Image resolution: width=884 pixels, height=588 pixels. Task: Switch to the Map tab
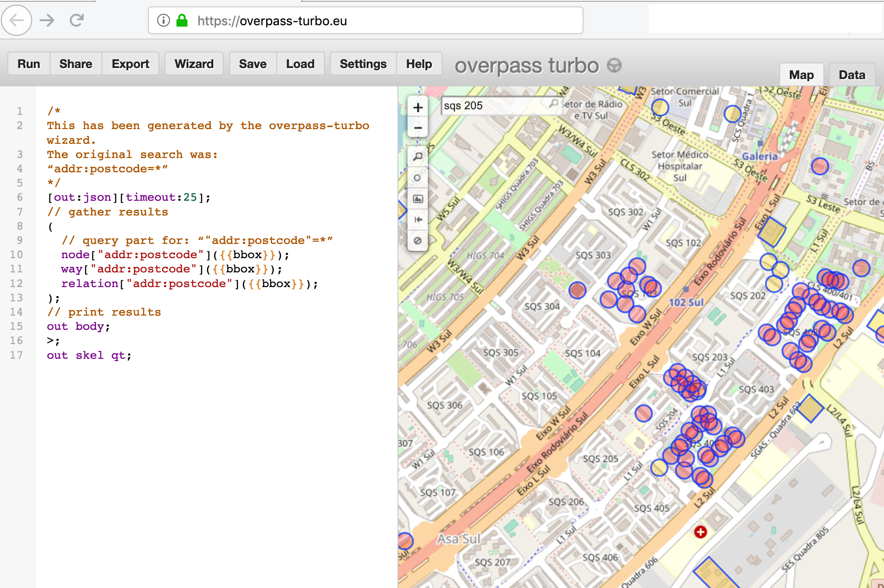pyautogui.click(x=801, y=75)
